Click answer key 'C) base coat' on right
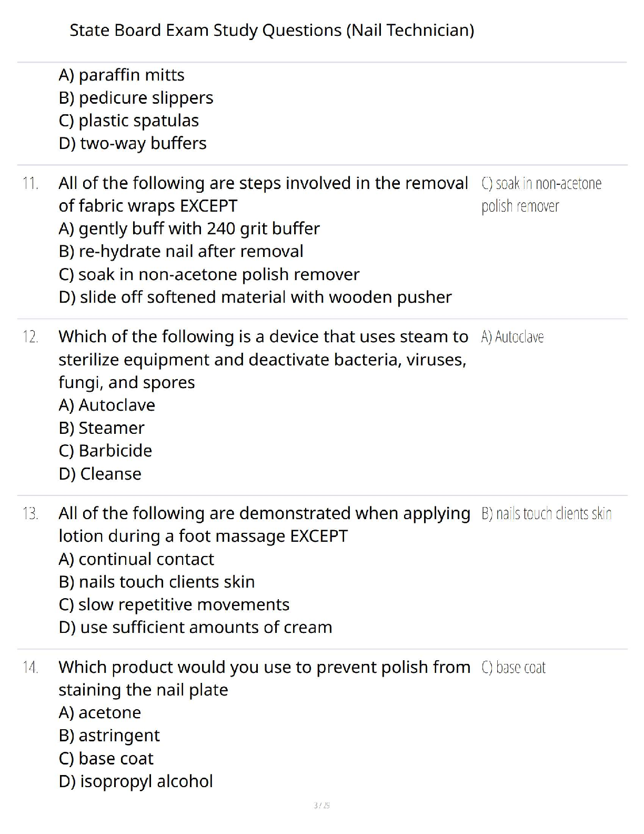 [514, 668]
